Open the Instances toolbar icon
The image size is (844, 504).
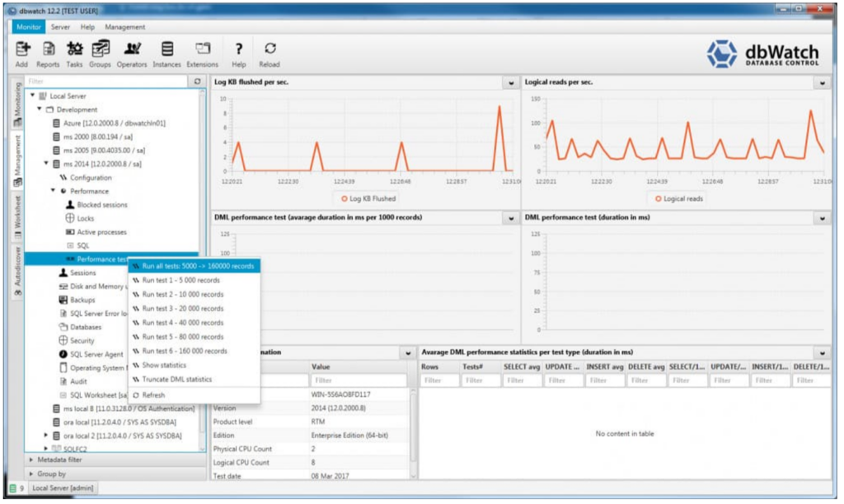tap(167, 49)
